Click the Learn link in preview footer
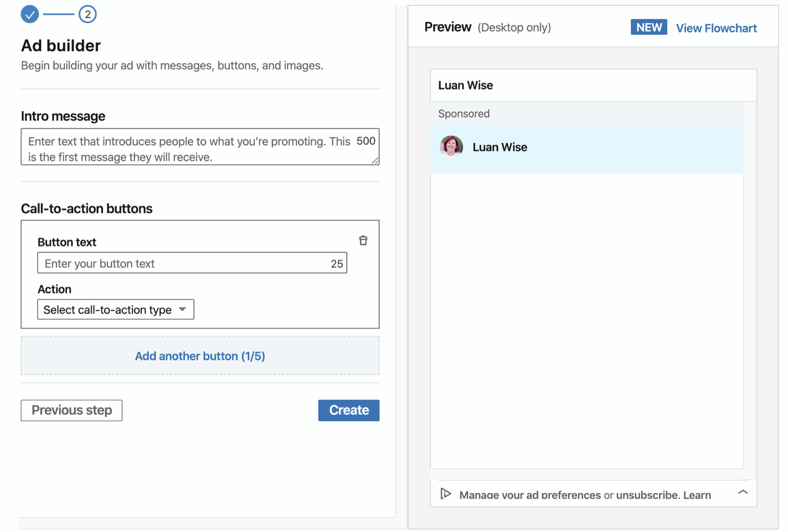This screenshot has width=788, height=532. [x=697, y=495]
